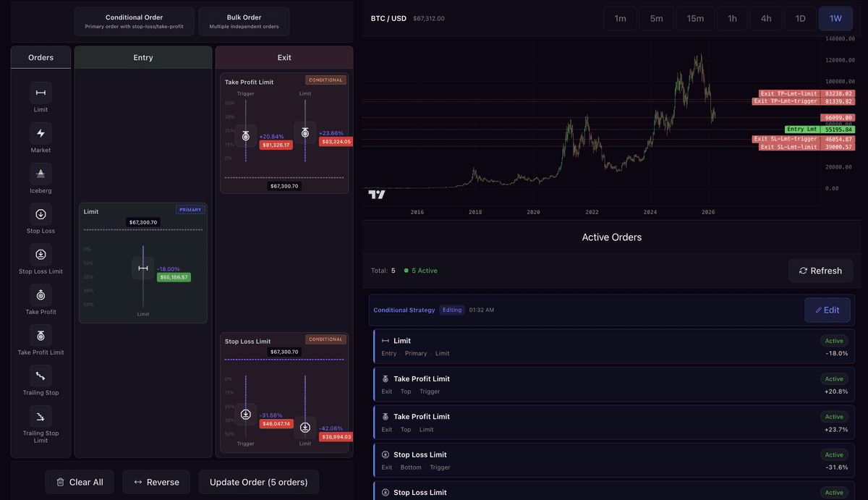Select the Limit order type icon

click(x=41, y=93)
